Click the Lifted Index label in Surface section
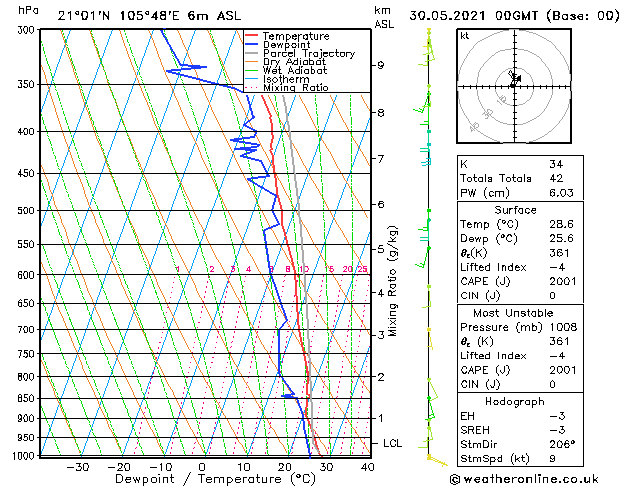 click(x=493, y=267)
